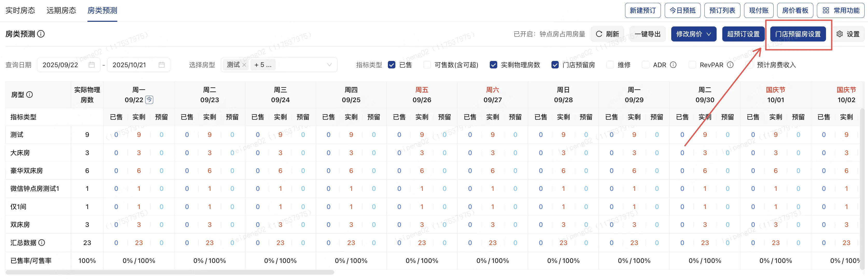Viewport: 868px width, 279px height.
Task: Click 豪华双床房 row name
Action: (x=26, y=171)
